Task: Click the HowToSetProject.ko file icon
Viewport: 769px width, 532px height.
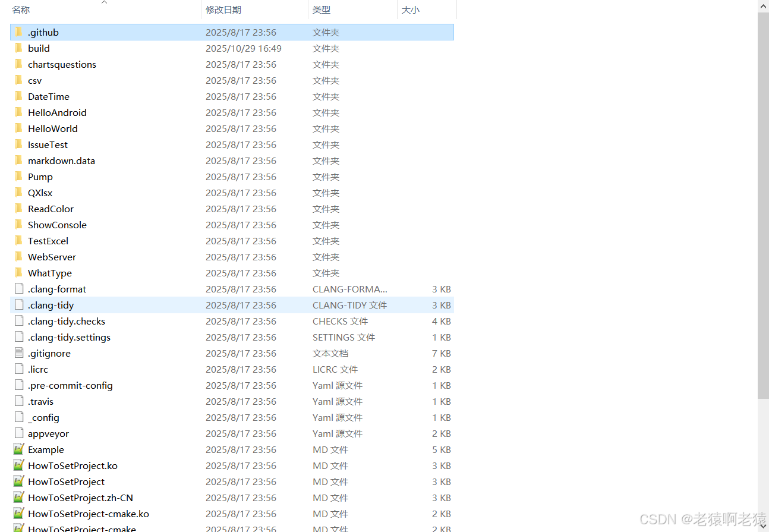Action: click(18, 465)
